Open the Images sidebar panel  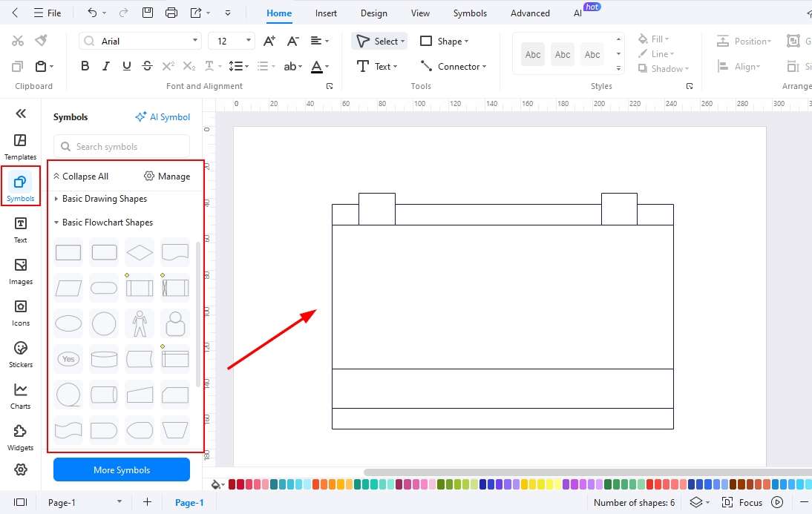(x=20, y=271)
